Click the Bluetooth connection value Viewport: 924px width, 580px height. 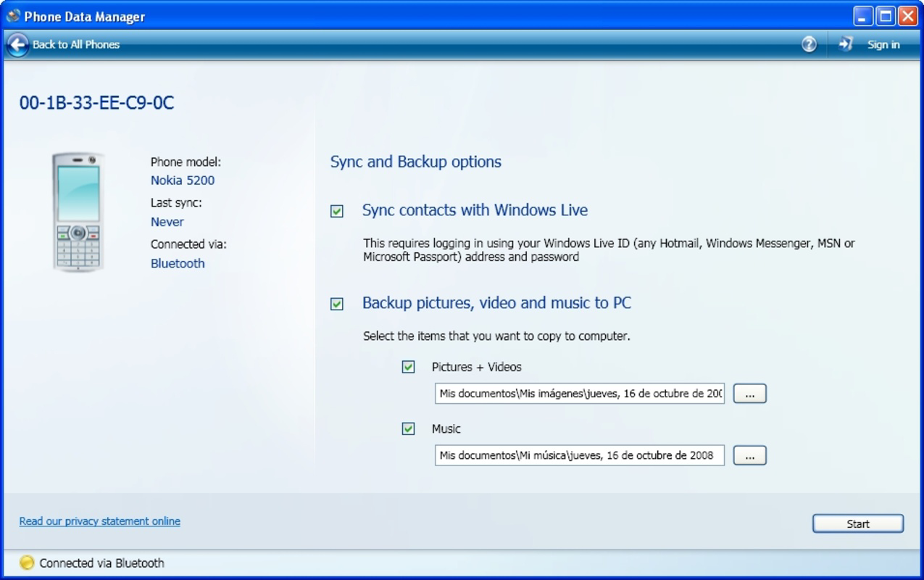coord(178,263)
